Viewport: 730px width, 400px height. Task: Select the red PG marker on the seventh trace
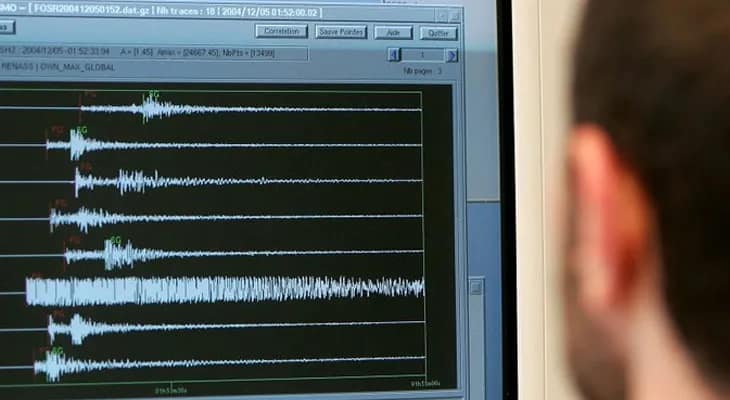point(58,314)
